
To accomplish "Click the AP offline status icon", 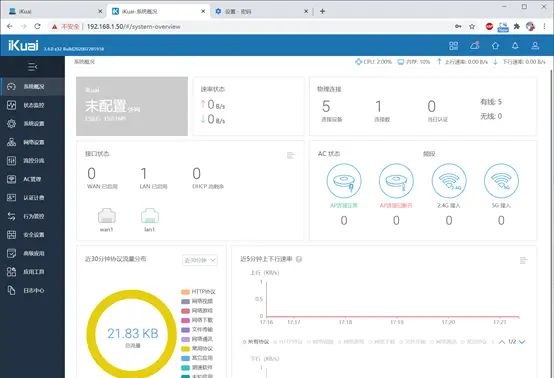I will 396,181.
